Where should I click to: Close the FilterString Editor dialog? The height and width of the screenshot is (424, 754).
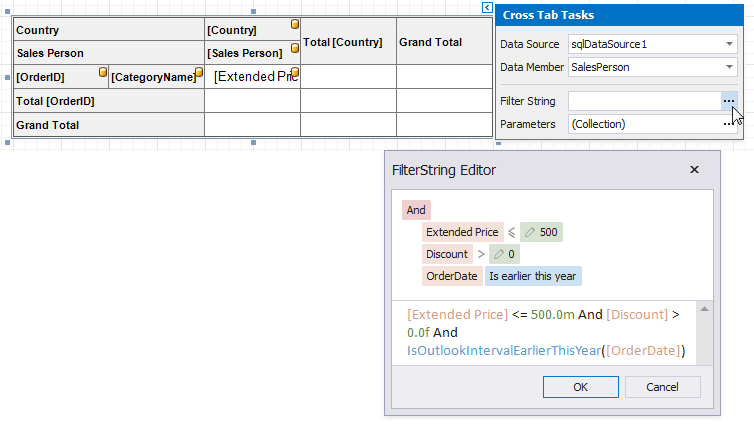pos(694,170)
